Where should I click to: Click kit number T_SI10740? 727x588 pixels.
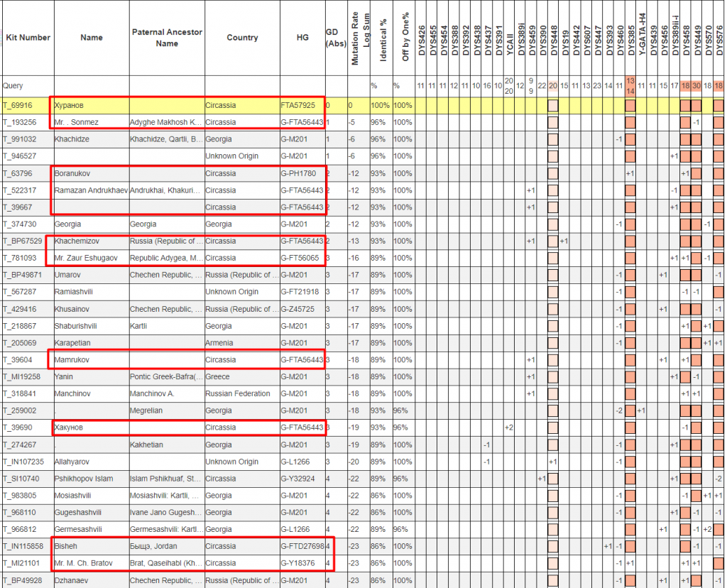point(21,479)
